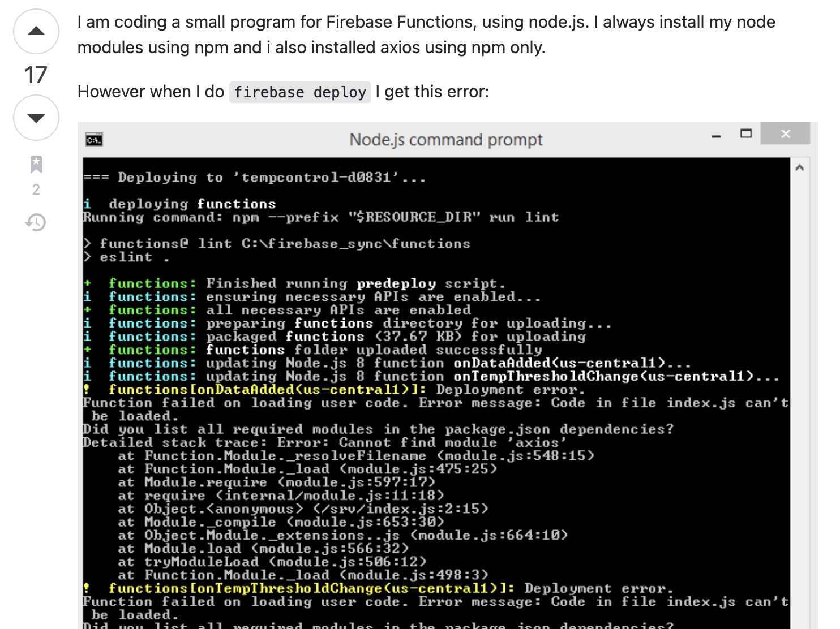The width and height of the screenshot is (840, 629).
Task: Downvote the Firebase Functions question
Action: point(36,118)
